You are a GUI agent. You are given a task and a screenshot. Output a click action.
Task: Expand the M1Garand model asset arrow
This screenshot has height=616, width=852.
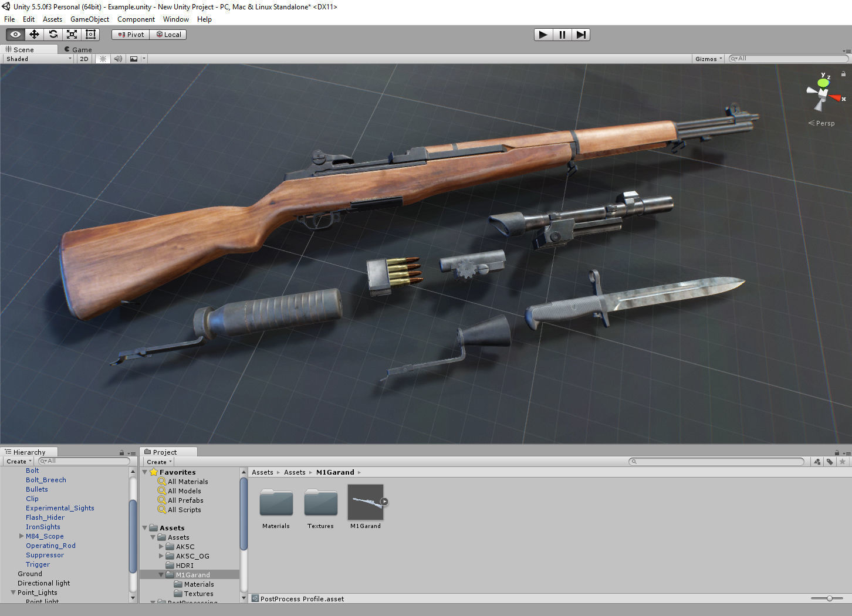(384, 502)
